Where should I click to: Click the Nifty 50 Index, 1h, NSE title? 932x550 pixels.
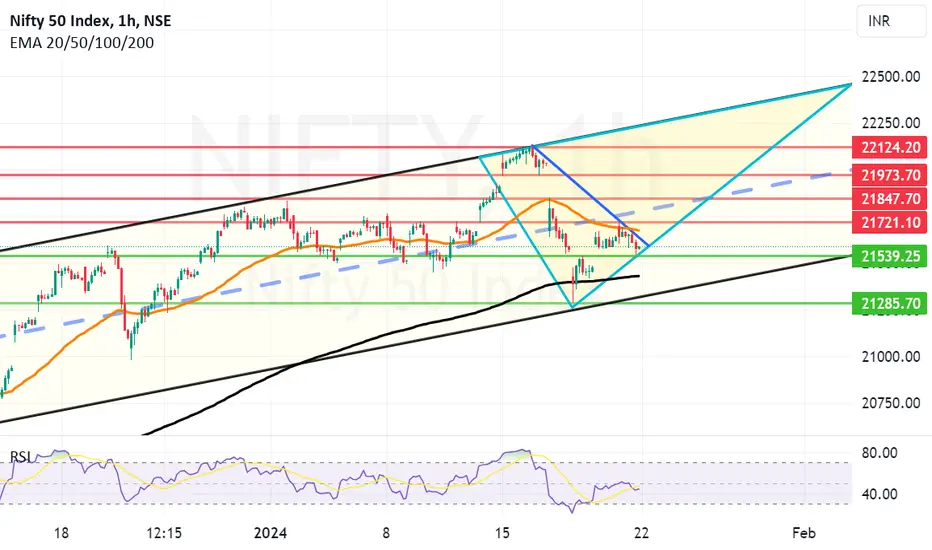point(90,21)
